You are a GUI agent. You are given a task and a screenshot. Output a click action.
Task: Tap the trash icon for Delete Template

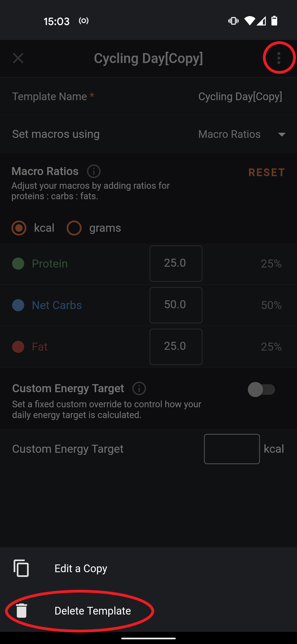[21, 611]
